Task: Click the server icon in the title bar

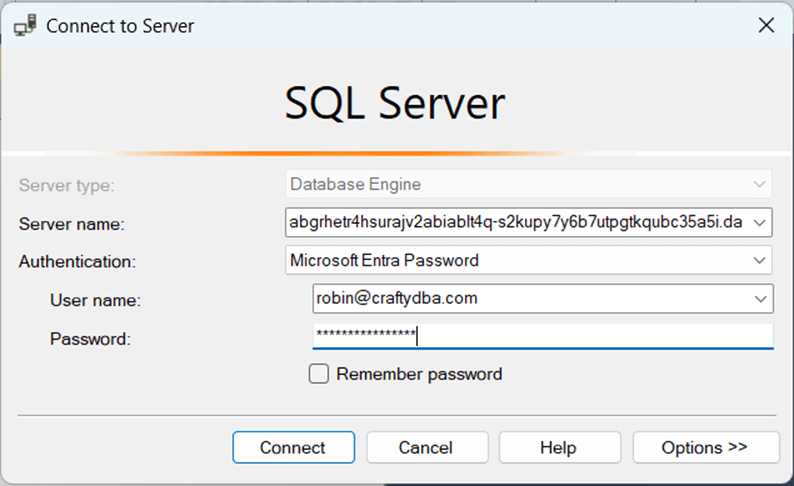Action: (26, 26)
